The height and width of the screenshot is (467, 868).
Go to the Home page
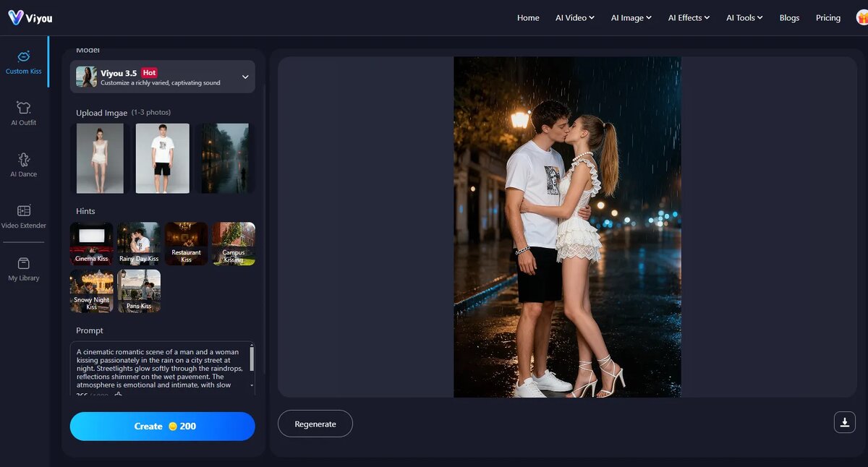(x=528, y=17)
